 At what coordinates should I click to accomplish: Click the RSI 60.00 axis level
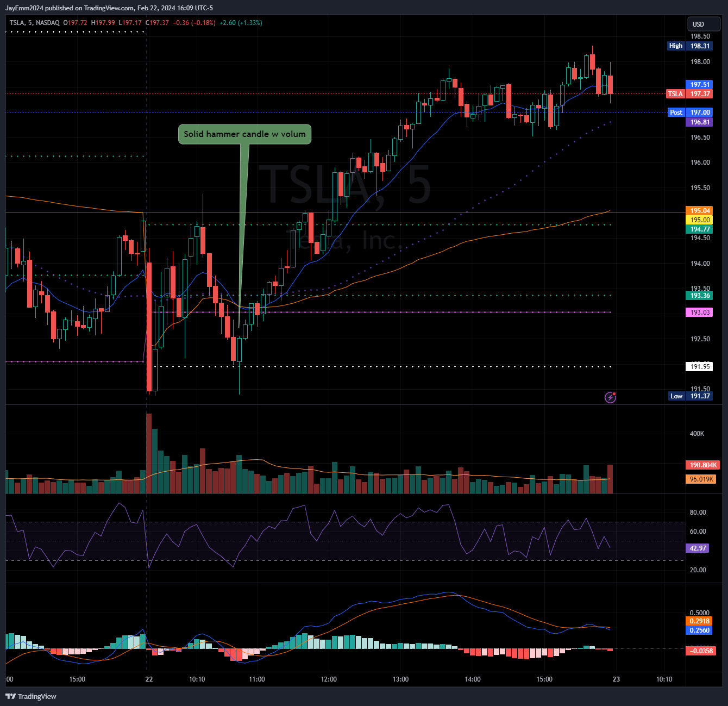tap(698, 532)
